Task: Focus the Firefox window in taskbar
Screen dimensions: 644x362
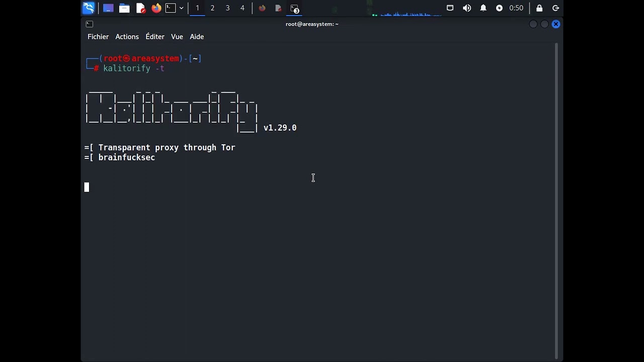Action: (x=262, y=8)
